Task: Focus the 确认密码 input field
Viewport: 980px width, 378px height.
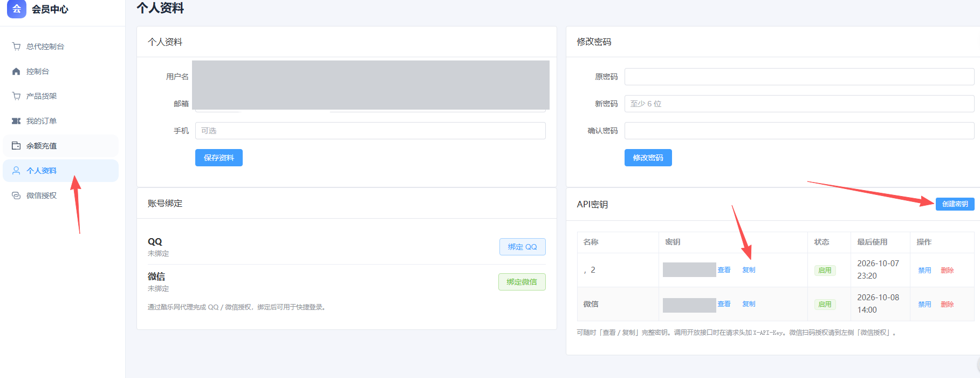Action: 799,131
